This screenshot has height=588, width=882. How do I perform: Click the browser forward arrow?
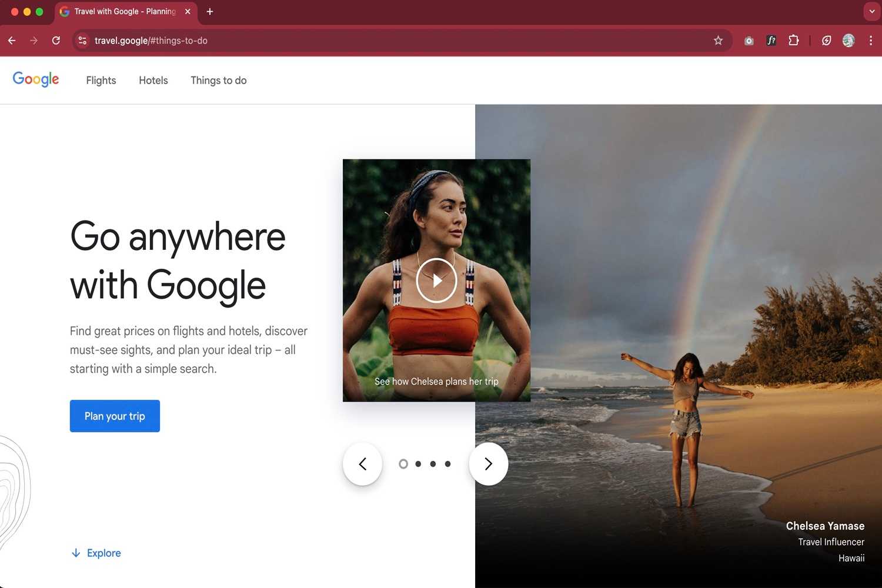point(34,41)
